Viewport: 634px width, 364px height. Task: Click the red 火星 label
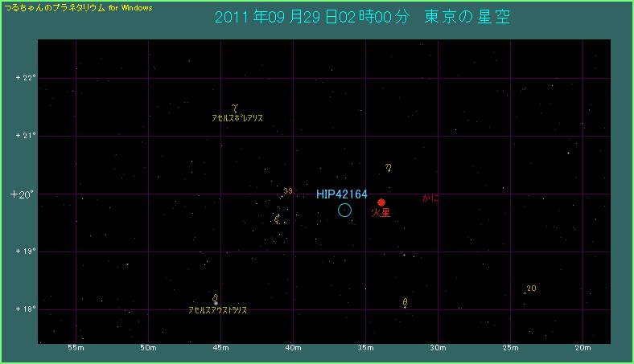tap(380, 214)
